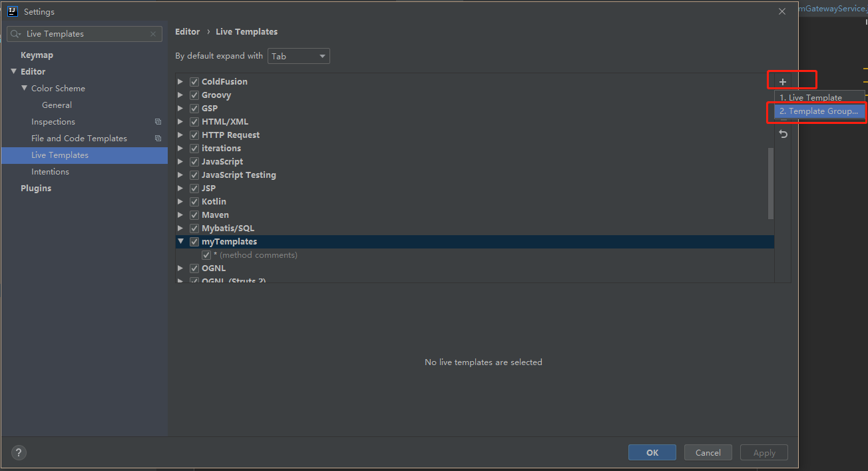Screen dimensions: 868x471
Task: Toggle the iterations group checkbox
Action: 194,148
